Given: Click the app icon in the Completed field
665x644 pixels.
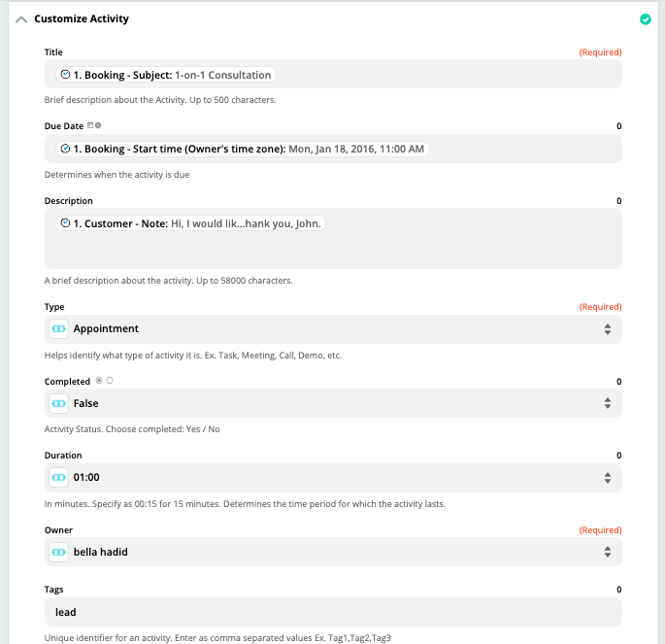Looking at the screenshot, I should point(58,403).
